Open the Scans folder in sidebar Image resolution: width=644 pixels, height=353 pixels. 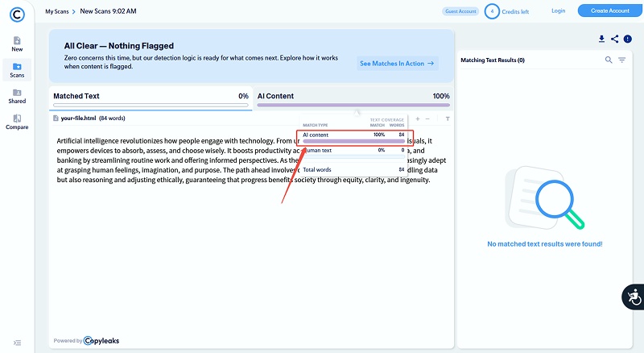click(x=17, y=69)
